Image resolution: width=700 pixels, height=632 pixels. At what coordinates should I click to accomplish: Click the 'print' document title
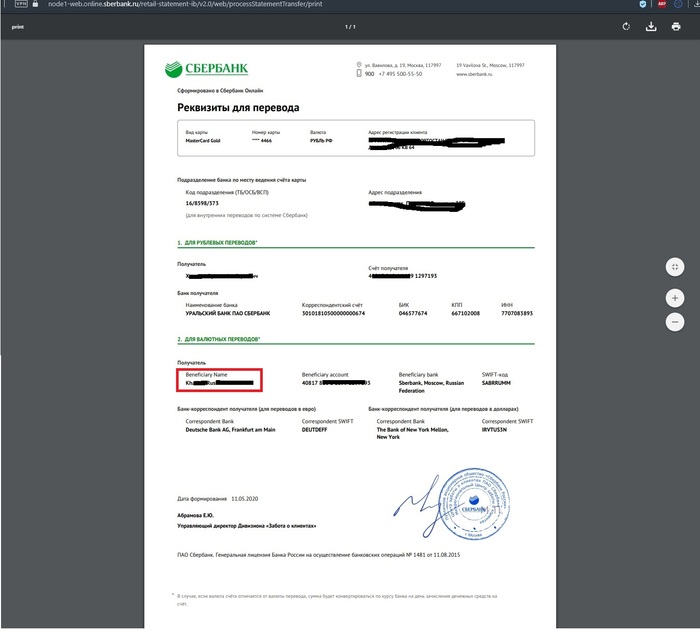click(17, 27)
